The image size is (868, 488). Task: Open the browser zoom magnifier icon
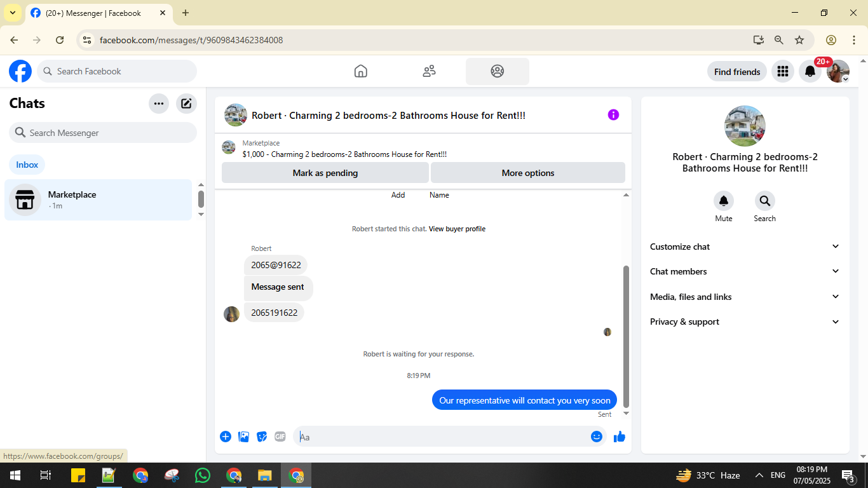[x=779, y=40]
